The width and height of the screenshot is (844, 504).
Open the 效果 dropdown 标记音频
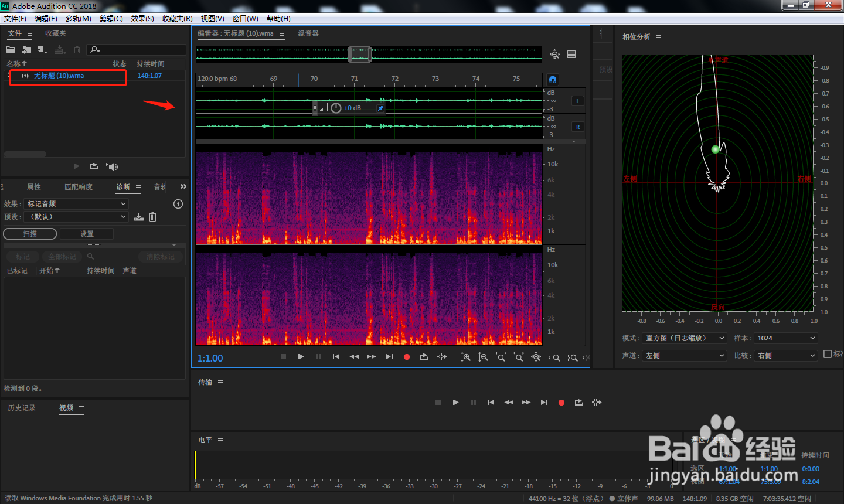tap(76, 204)
